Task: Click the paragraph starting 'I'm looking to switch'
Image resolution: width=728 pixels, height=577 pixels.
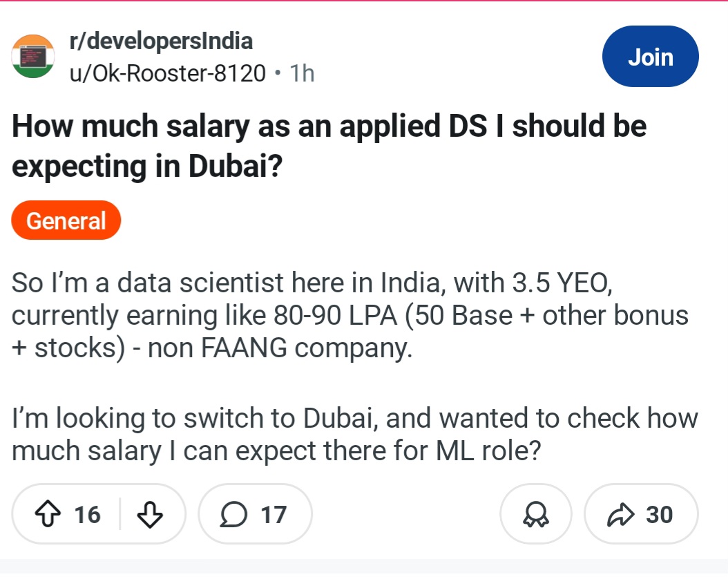Action: [x=355, y=435]
